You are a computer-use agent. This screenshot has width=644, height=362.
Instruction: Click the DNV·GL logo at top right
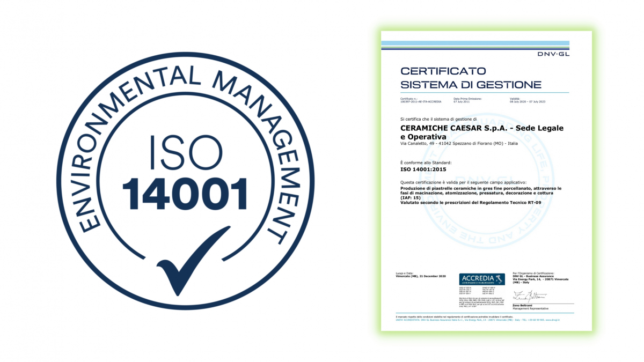554,54
